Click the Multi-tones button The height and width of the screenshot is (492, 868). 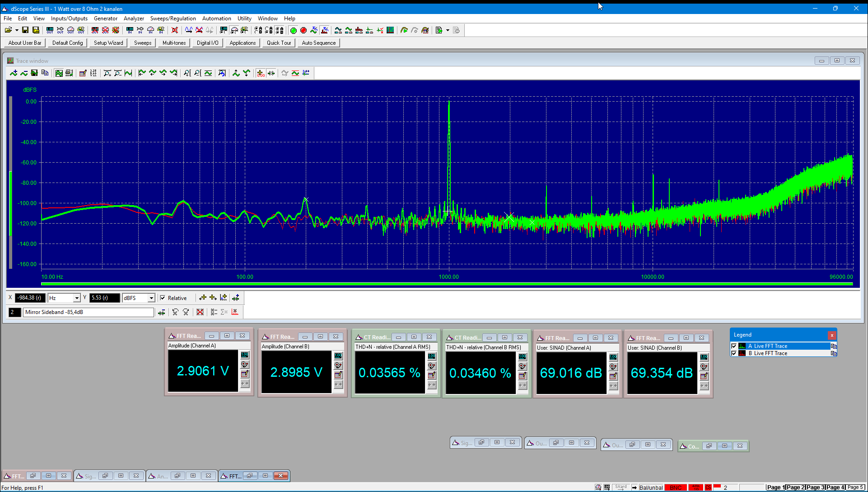point(174,43)
